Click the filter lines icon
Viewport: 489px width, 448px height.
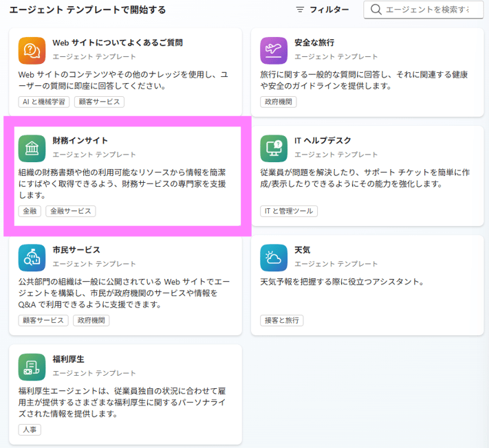300,10
